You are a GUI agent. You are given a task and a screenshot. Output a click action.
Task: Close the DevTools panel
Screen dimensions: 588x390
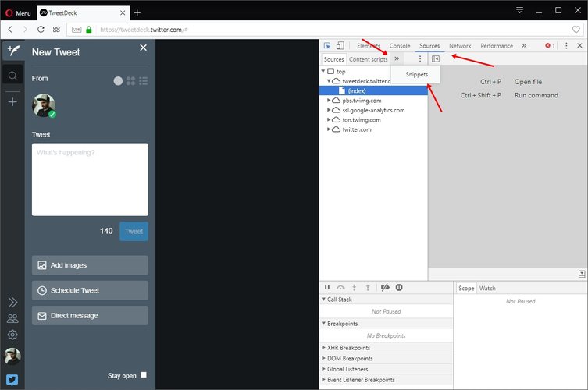(579, 45)
